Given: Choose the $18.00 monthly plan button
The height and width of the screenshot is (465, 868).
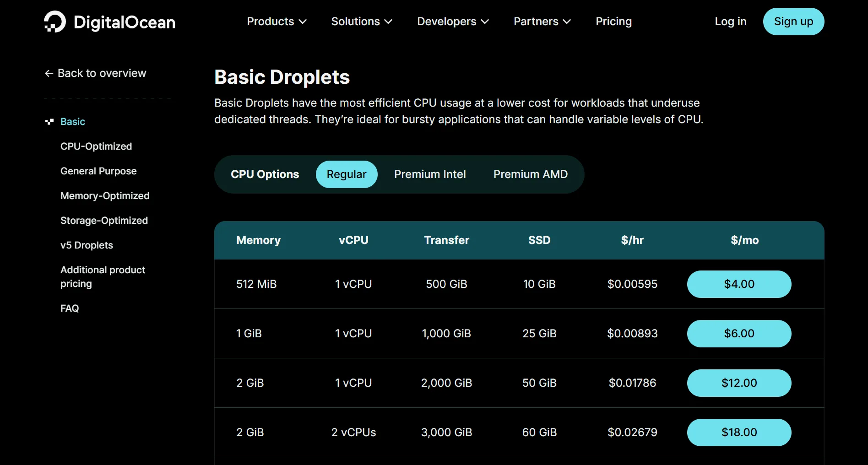Looking at the screenshot, I should tap(739, 433).
